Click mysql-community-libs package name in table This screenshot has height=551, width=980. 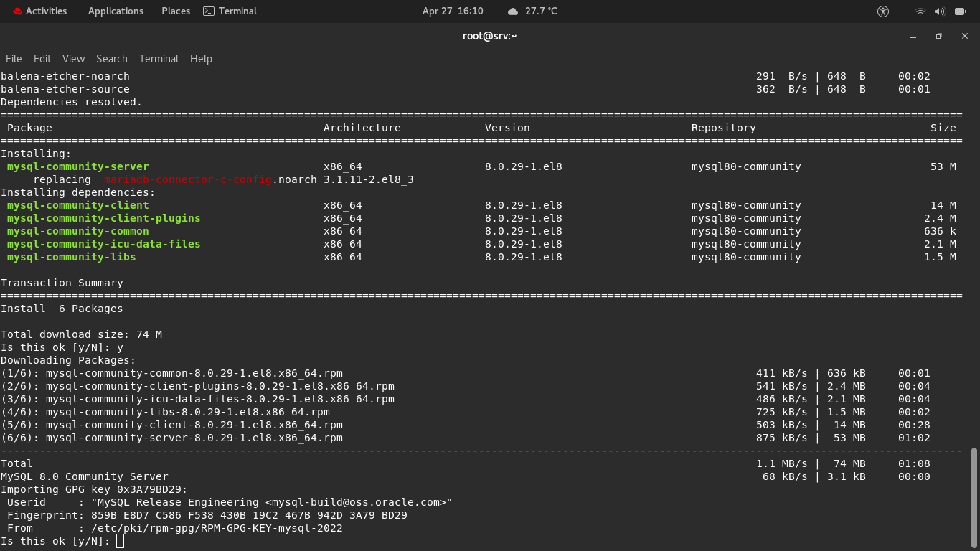point(72,257)
